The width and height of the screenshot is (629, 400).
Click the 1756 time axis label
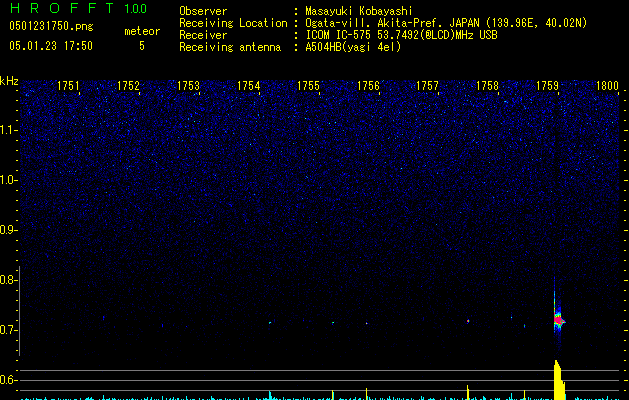[x=368, y=85]
